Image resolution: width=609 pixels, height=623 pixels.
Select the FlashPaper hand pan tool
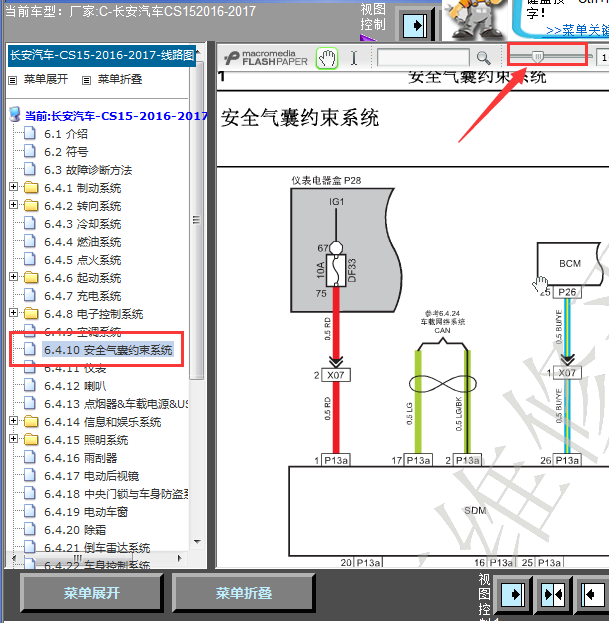click(x=327, y=58)
